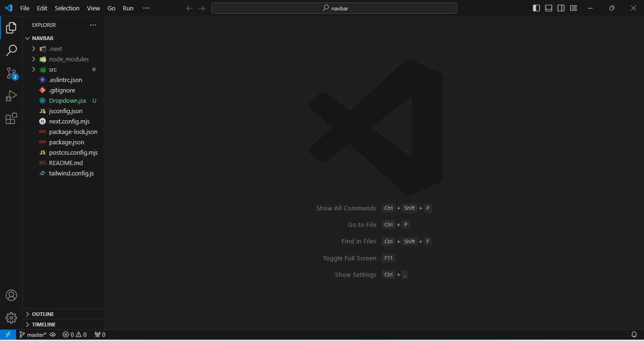Open the File menu
The image size is (644, 341).
pyautogui.click(x=25, y=8)
